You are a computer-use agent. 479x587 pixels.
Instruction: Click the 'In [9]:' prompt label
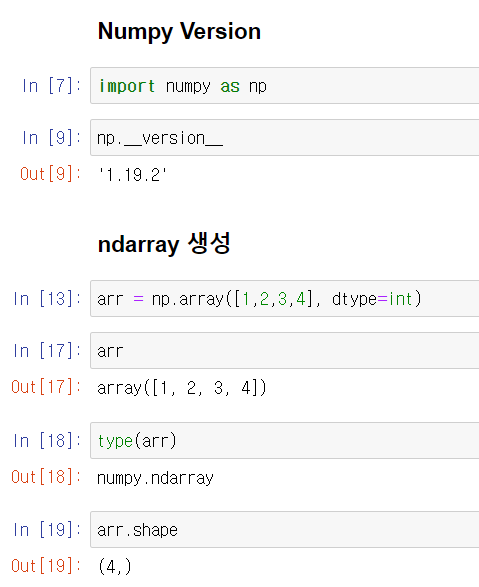pos(52,138)
